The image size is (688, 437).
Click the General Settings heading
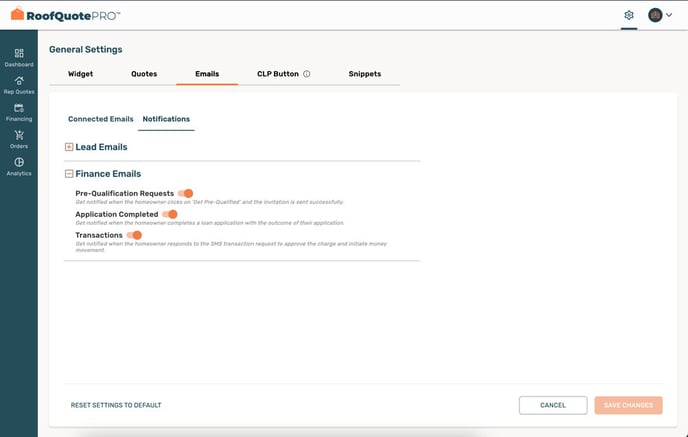[86, 50]
